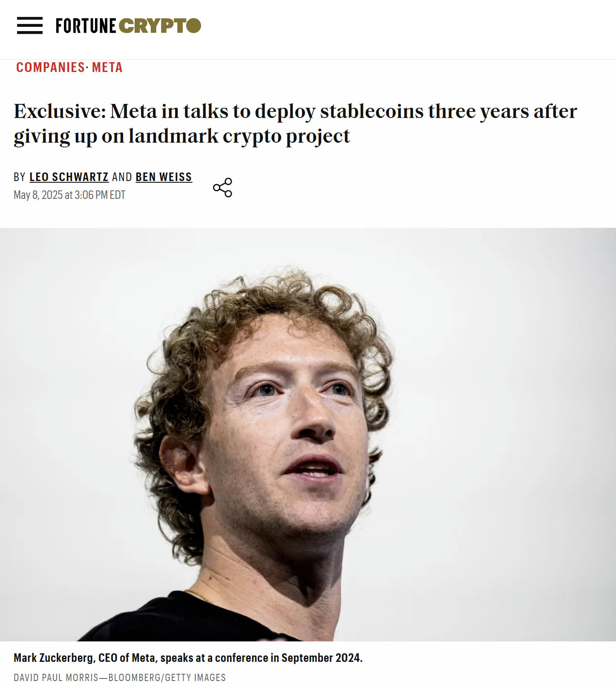Click "Bloomberg/Getty Images" in the credit line
This screenshot has height=684, width=616.
click(x=167, y=677)
